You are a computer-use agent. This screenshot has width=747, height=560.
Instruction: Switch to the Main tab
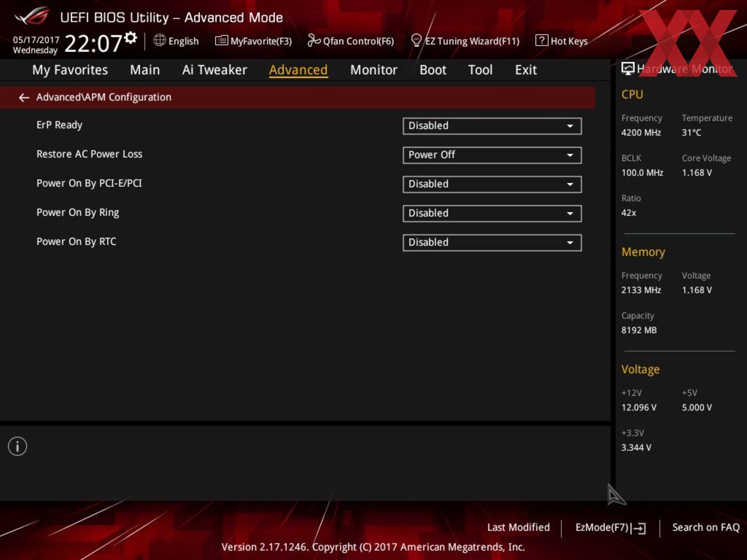click(145, 70)
